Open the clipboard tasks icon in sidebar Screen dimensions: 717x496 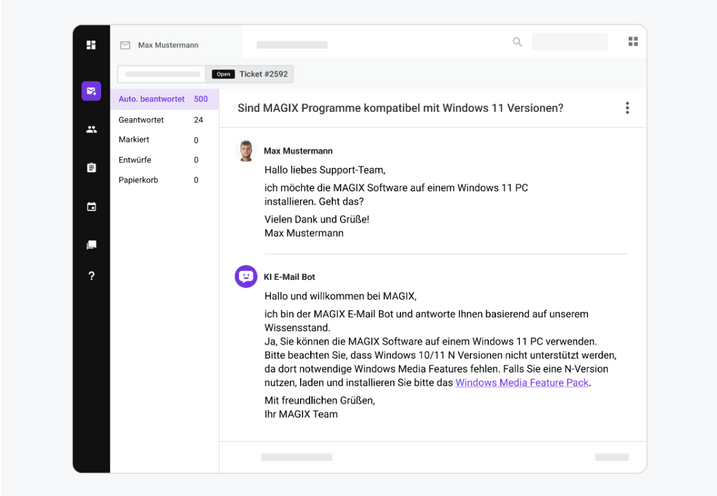click(x=91, y=168)
